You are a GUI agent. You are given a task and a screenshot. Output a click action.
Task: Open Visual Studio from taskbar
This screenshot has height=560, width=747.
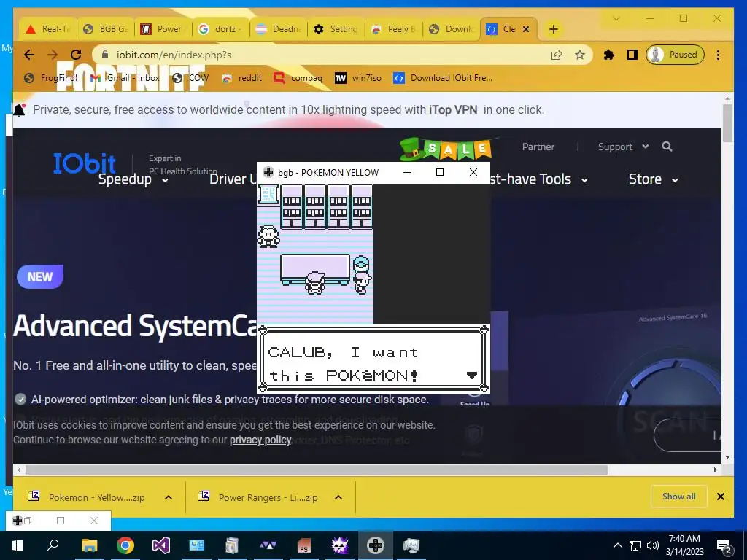(161, 545)
